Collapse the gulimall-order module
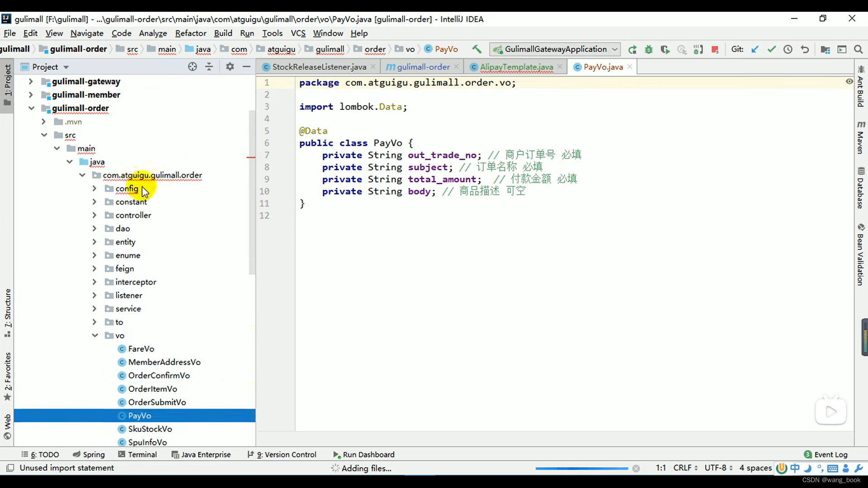The width and height of the screenshot is (868, 488). pos(31,108)
